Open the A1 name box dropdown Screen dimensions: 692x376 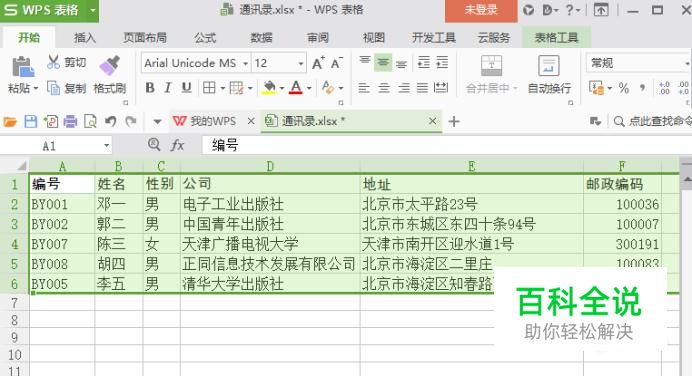click(x=106, y=146)
